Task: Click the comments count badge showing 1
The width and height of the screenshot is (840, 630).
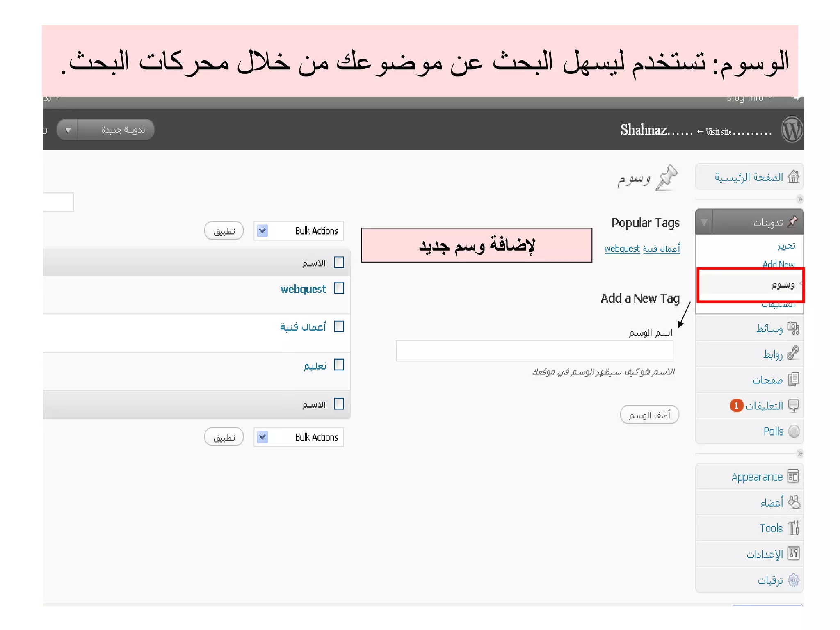Action: 736,406
